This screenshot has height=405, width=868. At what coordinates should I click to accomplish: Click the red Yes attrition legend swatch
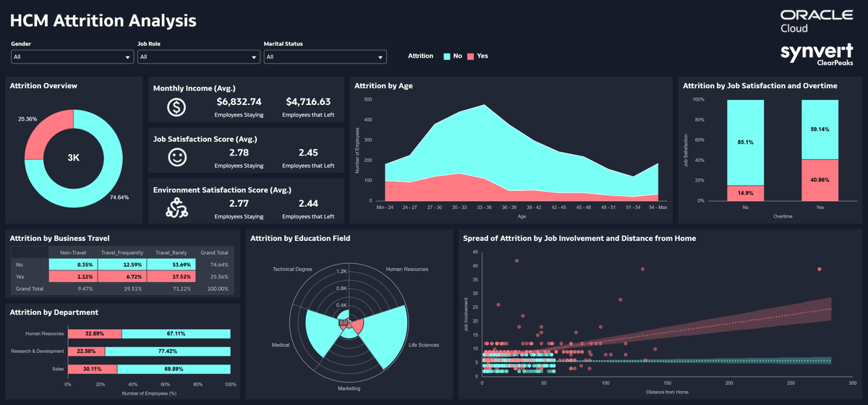pyautogui.click(x=471, y=56)
